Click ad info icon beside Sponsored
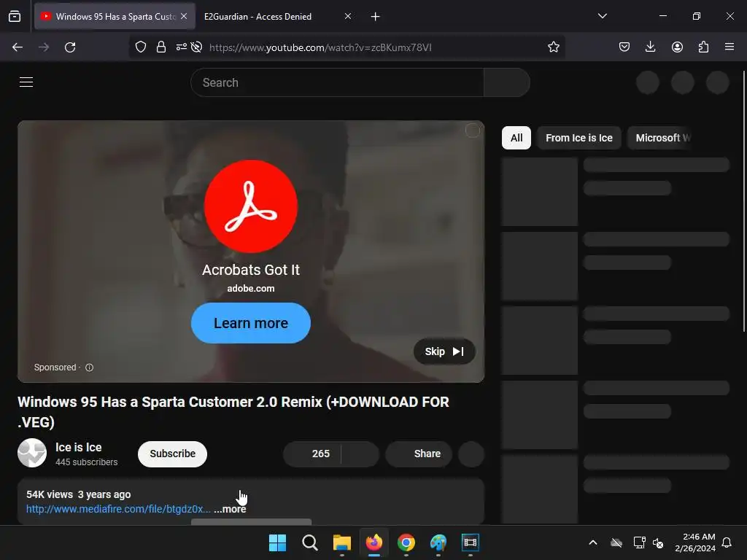 click(89, 367)
